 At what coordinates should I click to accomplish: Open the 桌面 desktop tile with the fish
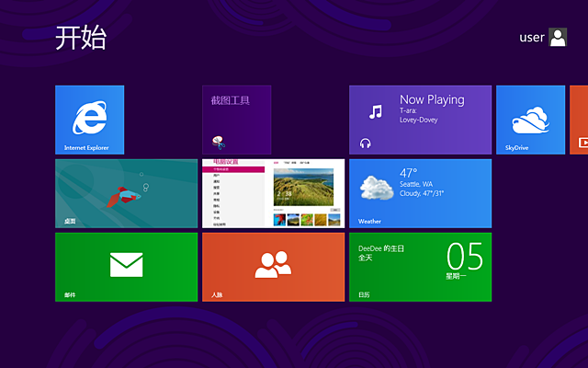tap(127, 193)
